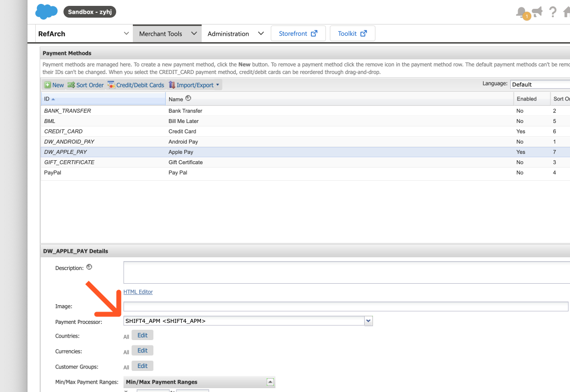Image resolution: width=570 pixels, height=392 pixels.
Task: Sort by the Enabled column header
Action: [x=532, y=99]
